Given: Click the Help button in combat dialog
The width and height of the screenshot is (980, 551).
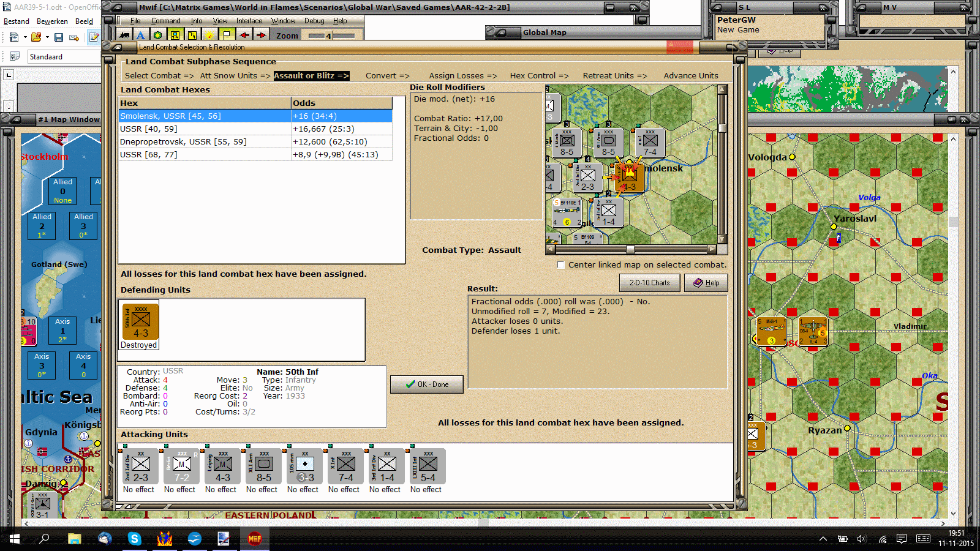Looking at the screenshot, I should point(706,283).
